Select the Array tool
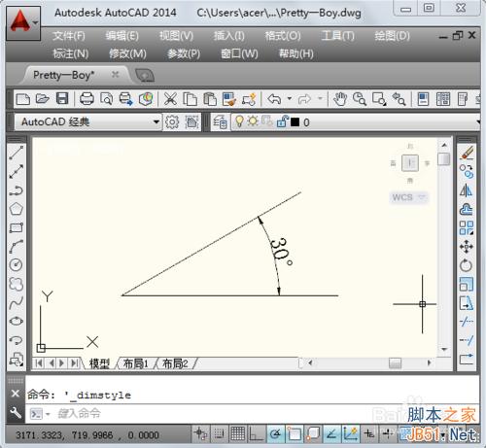486x448 pixels. pos(467,227)
